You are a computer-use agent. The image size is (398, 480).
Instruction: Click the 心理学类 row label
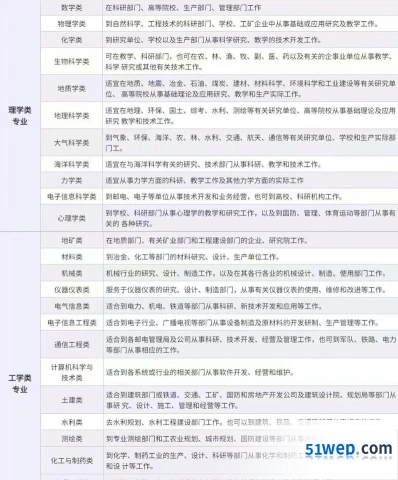click(x=72, y=218)
